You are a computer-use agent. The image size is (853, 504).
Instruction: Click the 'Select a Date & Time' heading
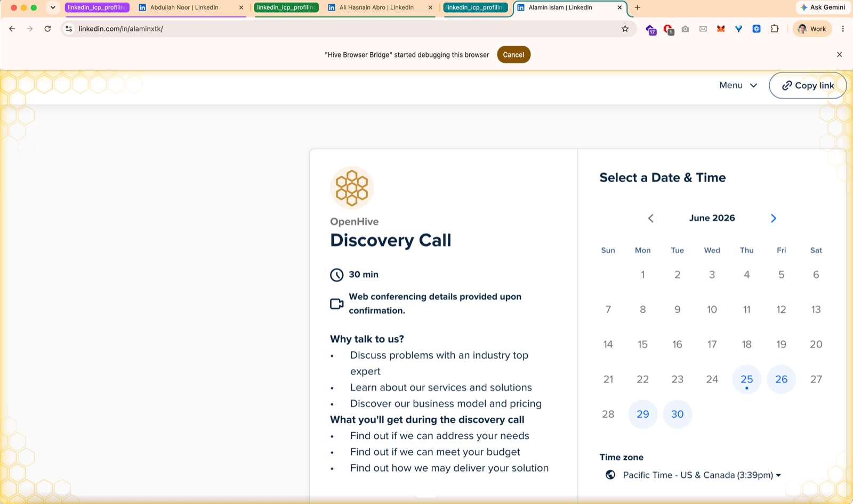coord(662,177)
